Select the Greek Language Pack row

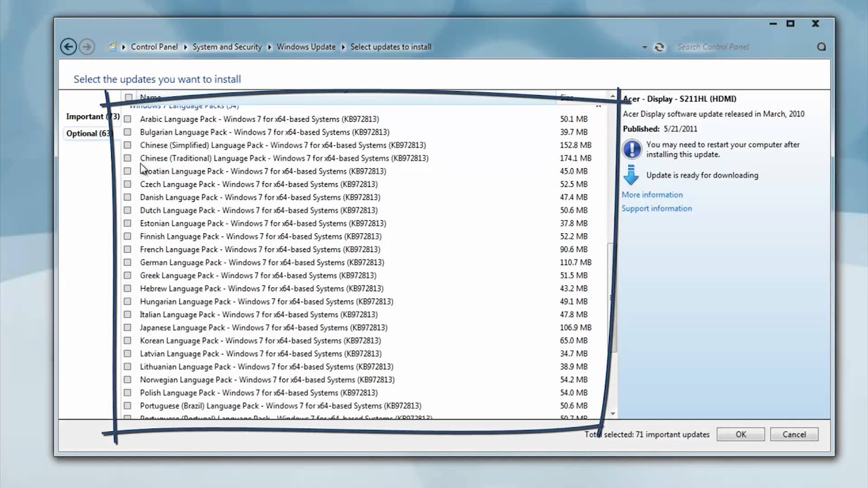(365, 275)
